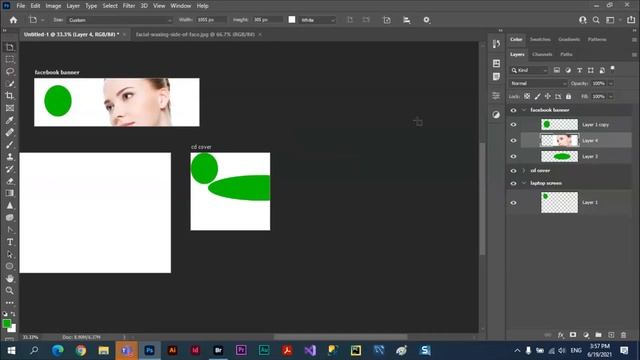Open layer filter Kind dropdown

click(x=529, y=70)
